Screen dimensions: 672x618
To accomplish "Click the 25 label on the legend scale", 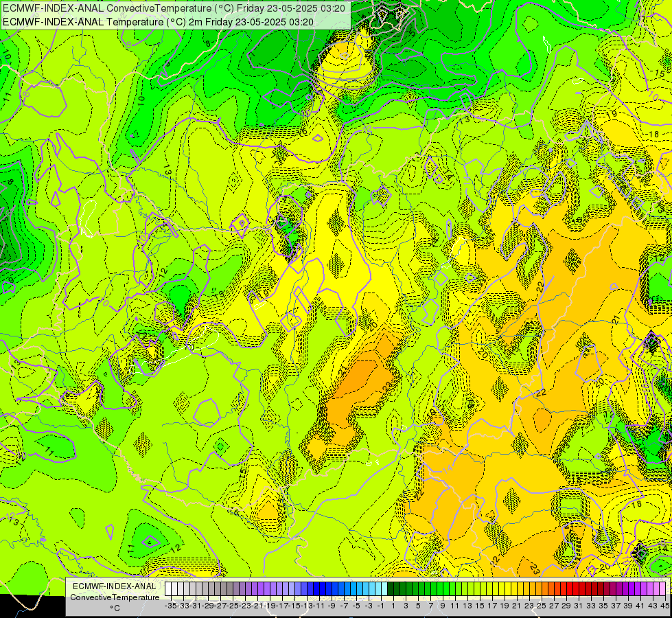I will coord(542,606).
